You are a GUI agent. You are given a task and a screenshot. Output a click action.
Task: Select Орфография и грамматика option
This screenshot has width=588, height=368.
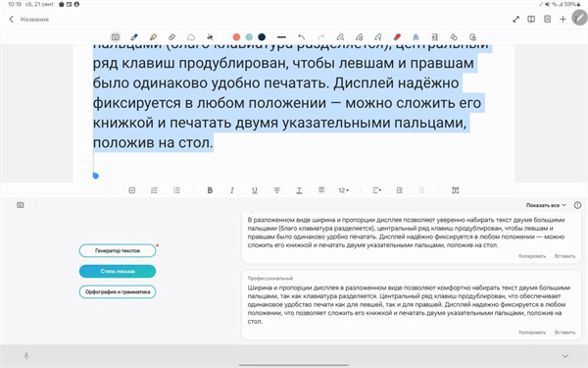(118, 291)
